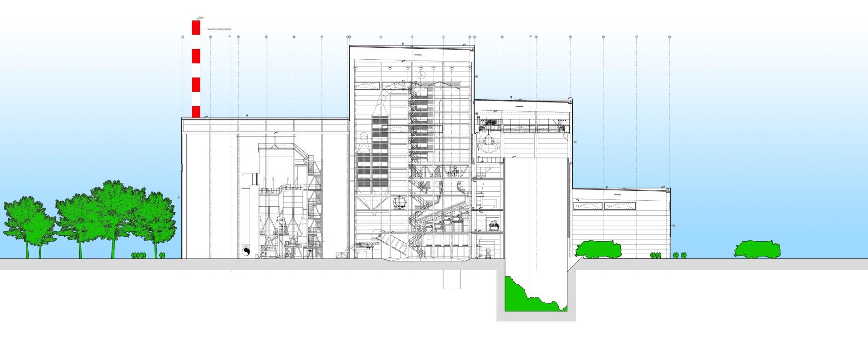Select the left window of the unloading hall
The height and width of the screenshot is (362, 868).
[x=588, y=206]
